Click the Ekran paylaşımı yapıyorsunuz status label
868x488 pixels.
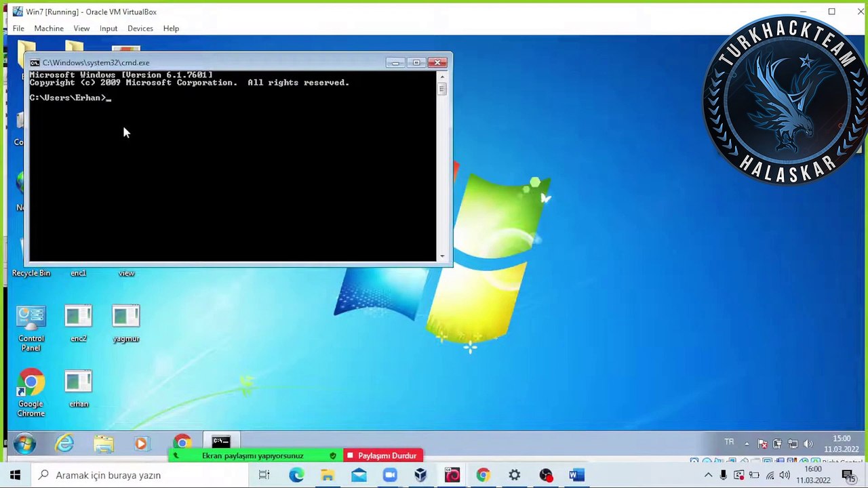(x=252, y=455)
